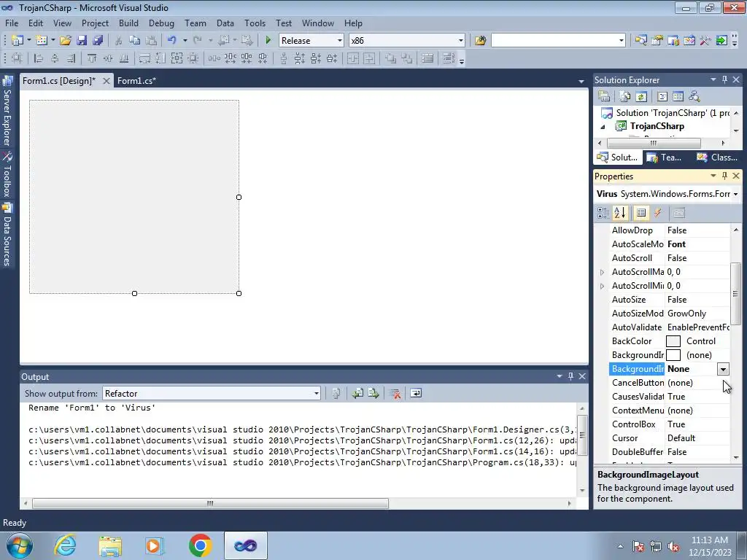Click the Open File folder icon
This screenshot has height=560, width=747.
(65, 41)
